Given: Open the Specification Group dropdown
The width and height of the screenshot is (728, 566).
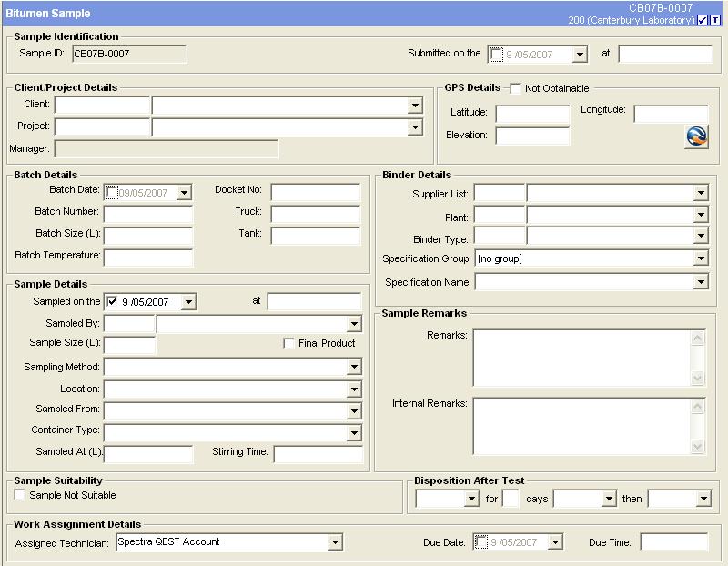Looking at the screenshot, I should (700, 259).
